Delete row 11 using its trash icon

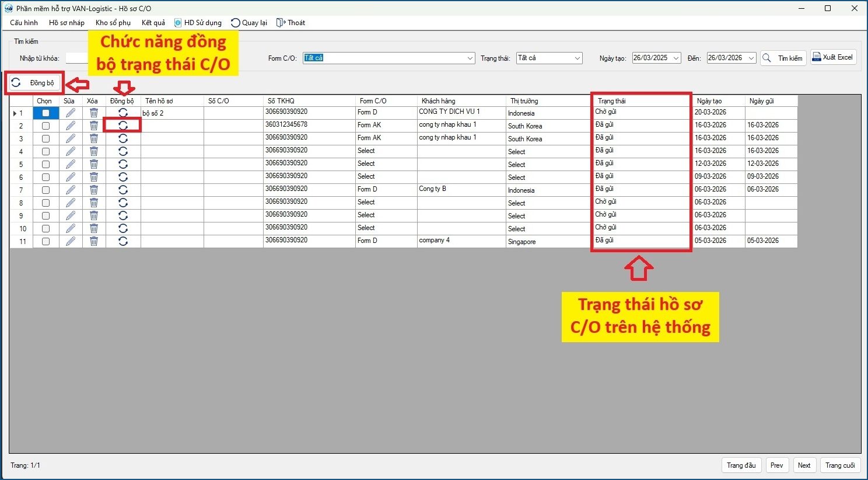94,241
